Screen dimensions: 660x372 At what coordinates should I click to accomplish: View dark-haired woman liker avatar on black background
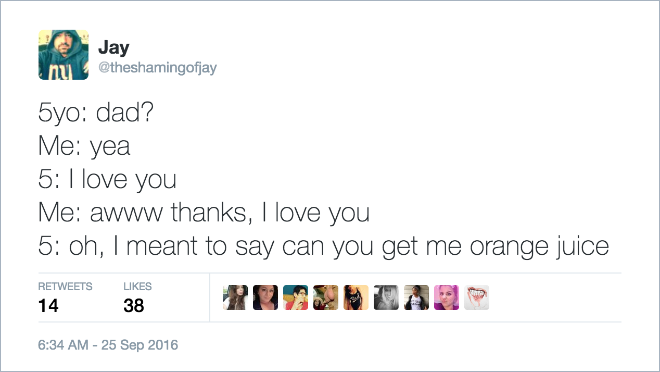click(266, 298)
